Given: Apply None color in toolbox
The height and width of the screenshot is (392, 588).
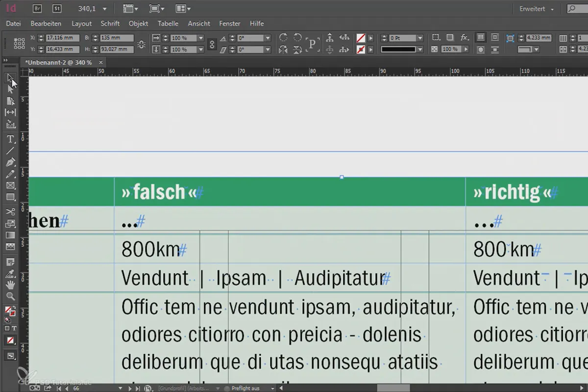Looking at the screenshot, I should pyautogui.click(x=10, y=340).
